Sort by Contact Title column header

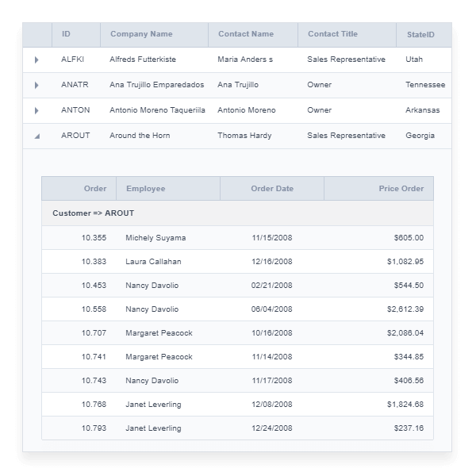pyautogui.click(x=347, y=34)
